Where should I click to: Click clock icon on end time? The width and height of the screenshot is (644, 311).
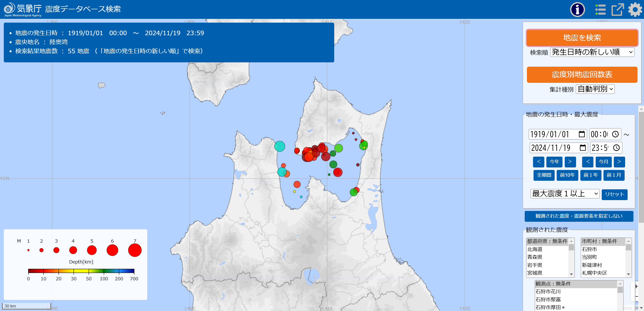[616, 148]
